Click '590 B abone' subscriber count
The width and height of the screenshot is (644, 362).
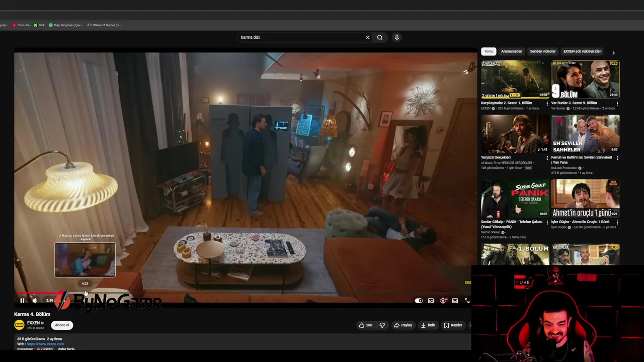tap(36, 328)
